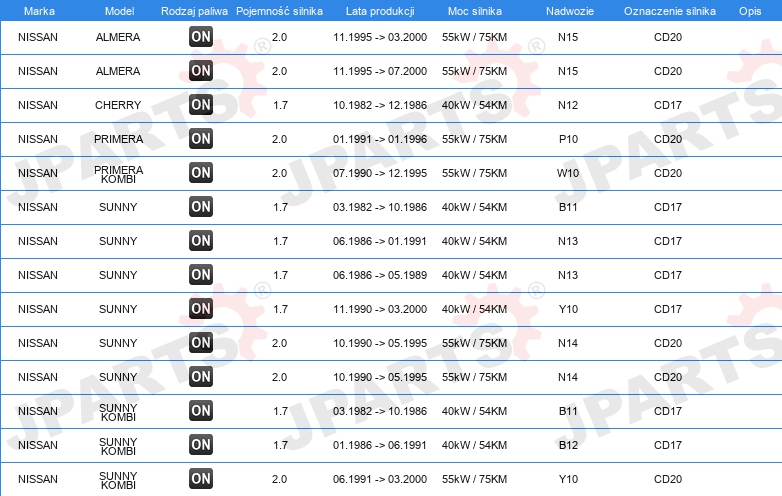Click the ON fuel icon for ALMERA 11.1995 -> 07.2000
Image resolution: width=782 pixels, height=496 pixels.
point(200,70)
